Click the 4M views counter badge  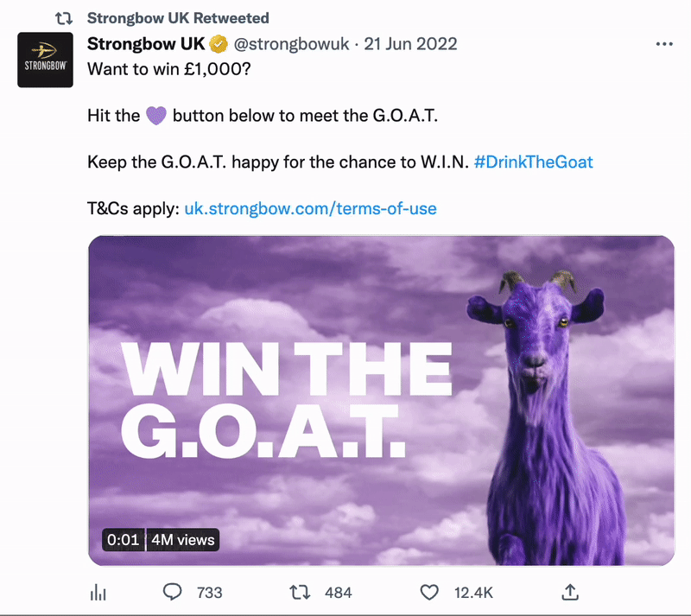[x=183, y=540]
